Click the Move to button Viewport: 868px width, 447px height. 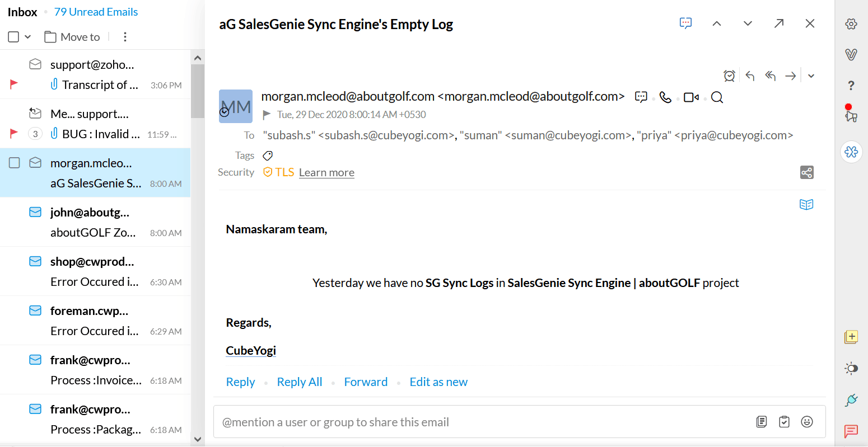point(72,37)
